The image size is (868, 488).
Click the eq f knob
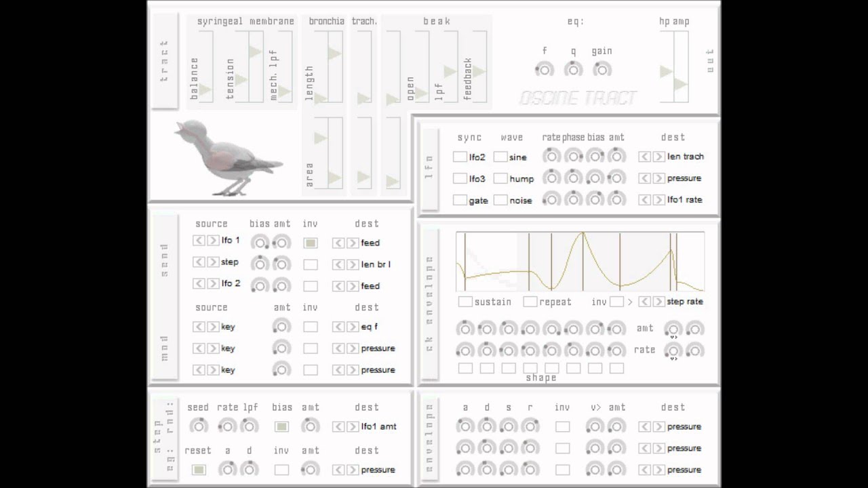(x=544, y=69)
